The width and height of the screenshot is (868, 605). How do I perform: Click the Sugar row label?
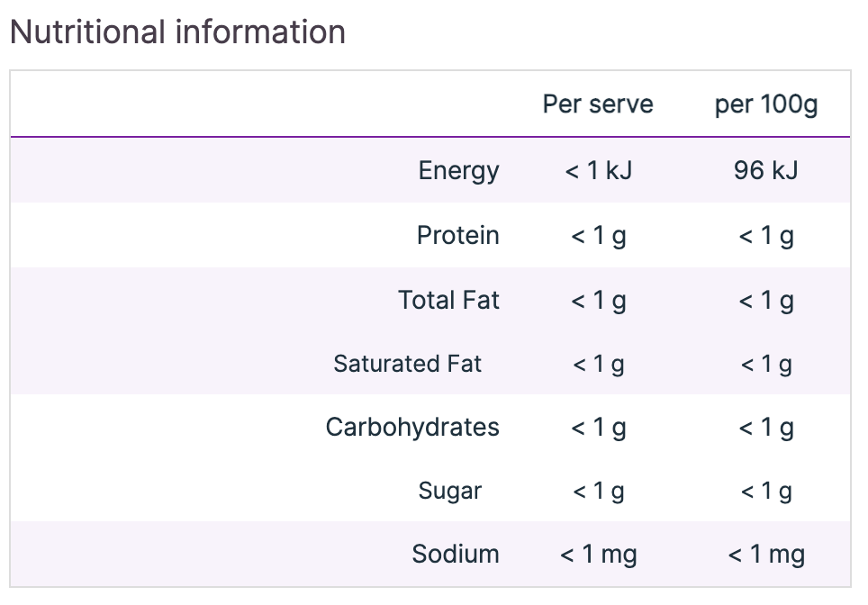point(449,491)
